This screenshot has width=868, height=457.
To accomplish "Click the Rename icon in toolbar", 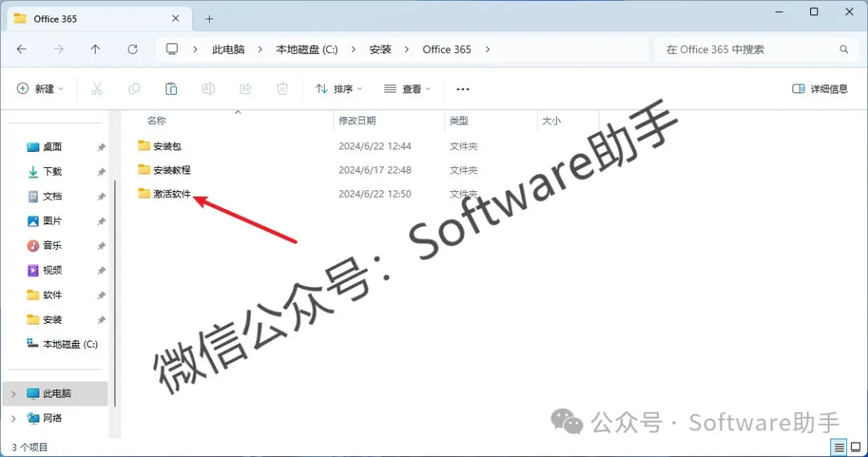I will click(208, 88).
